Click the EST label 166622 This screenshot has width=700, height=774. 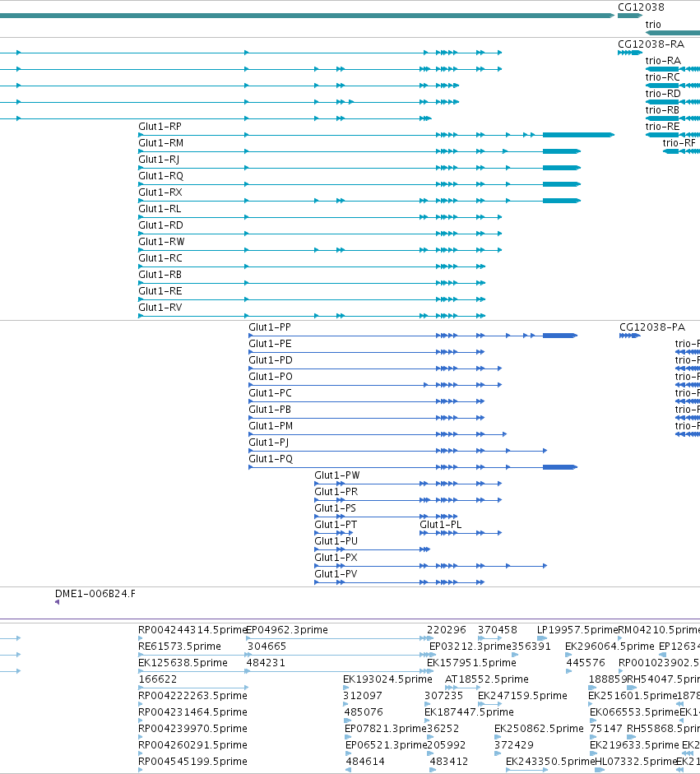pos(157,679)
